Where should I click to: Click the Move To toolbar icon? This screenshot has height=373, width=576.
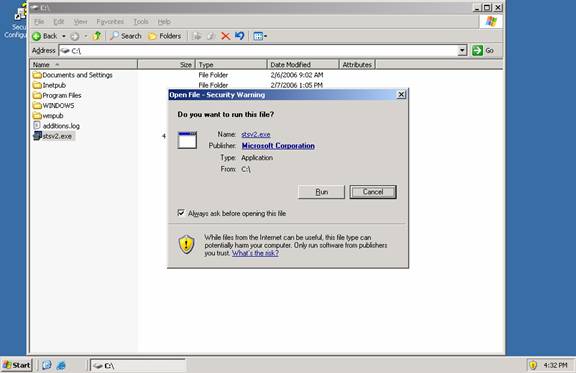(x=197, y=36)
